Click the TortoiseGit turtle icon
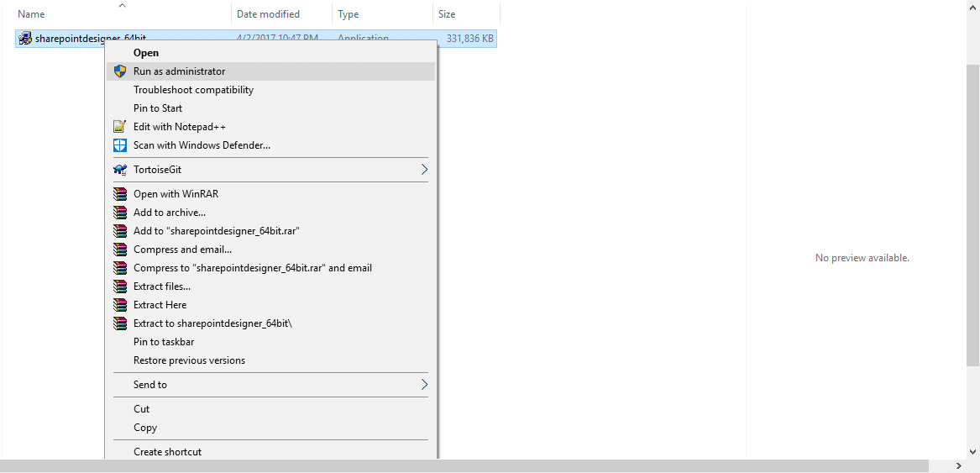This screenshot has width=980, height=473. tap(120, 170)
